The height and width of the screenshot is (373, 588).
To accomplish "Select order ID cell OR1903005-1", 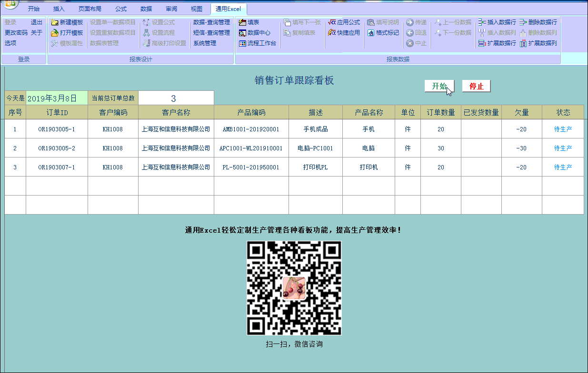I will [57, 129].
